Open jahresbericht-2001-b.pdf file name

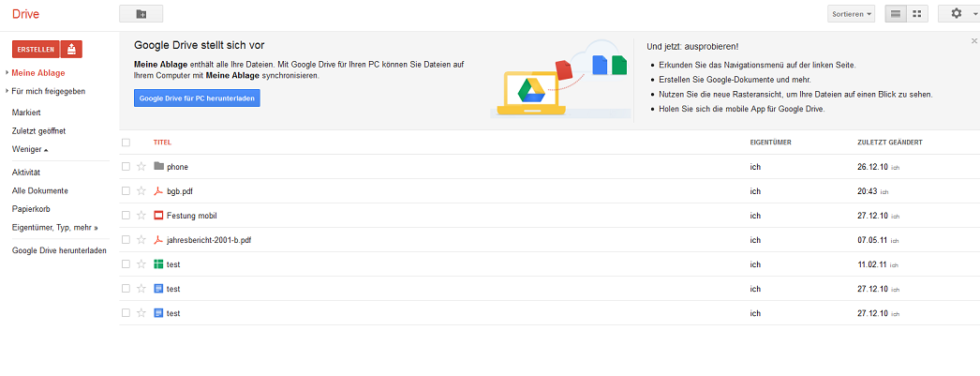pyautogui.click(x=209, y=240)
